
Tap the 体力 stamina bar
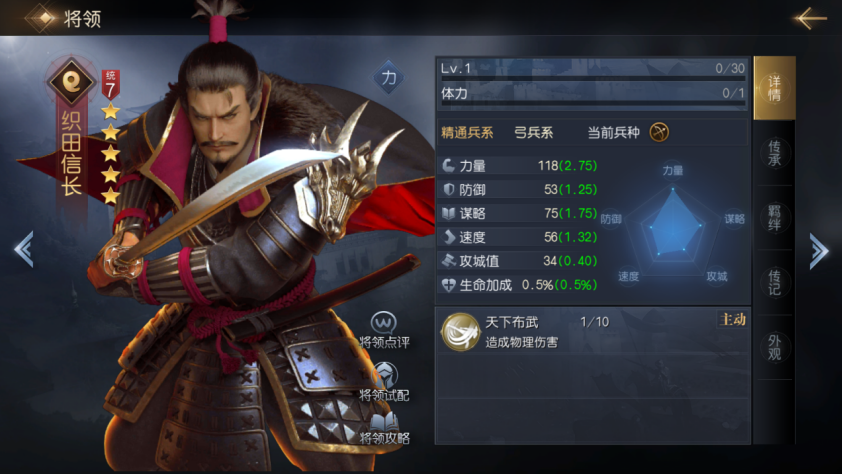593,103
